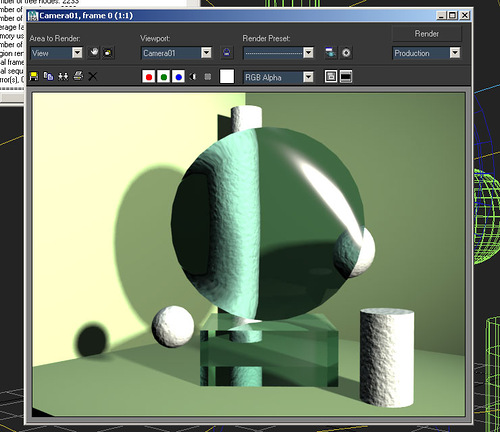
Task: Toggle the alpha channel display
Action: pos(193,77)
